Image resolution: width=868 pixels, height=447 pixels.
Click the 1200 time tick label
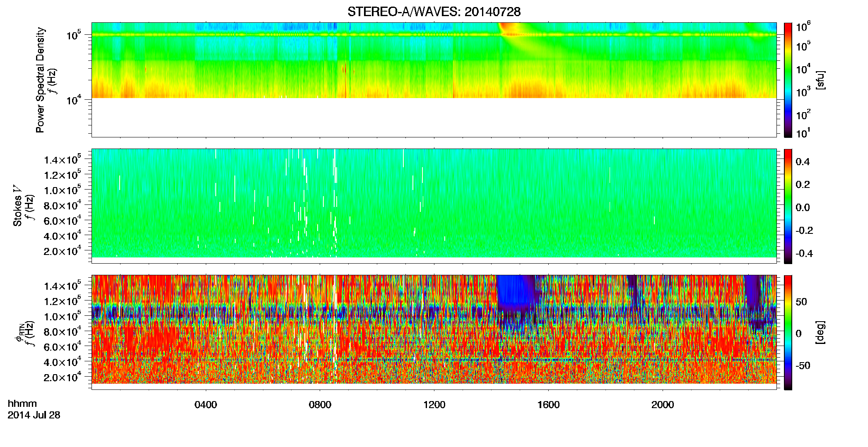click(x=434, y=405)
